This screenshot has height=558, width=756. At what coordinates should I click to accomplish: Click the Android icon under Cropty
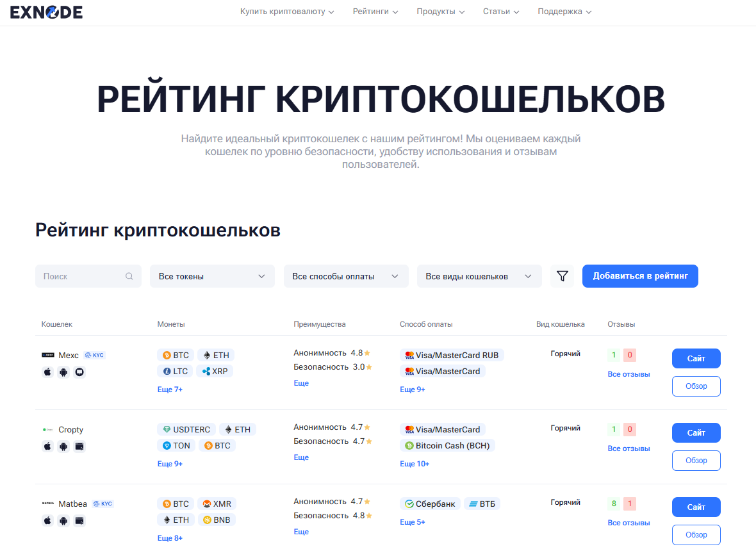point(63,446)
